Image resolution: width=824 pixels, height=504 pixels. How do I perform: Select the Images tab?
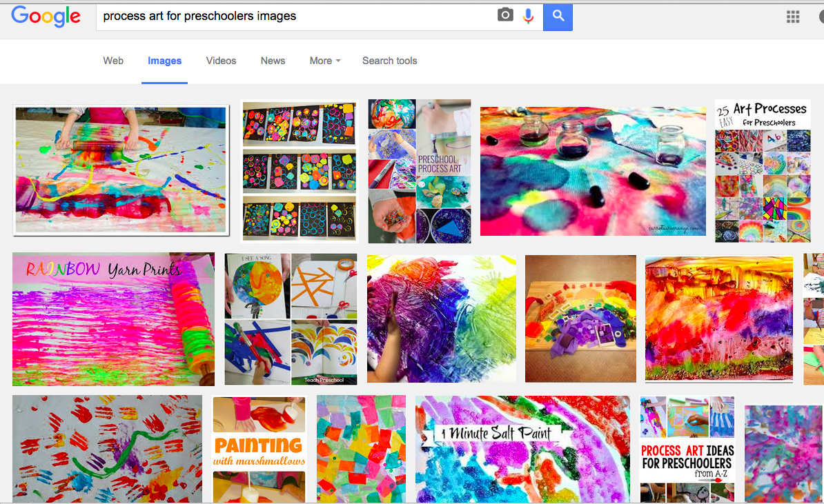[x=164, y=61]
